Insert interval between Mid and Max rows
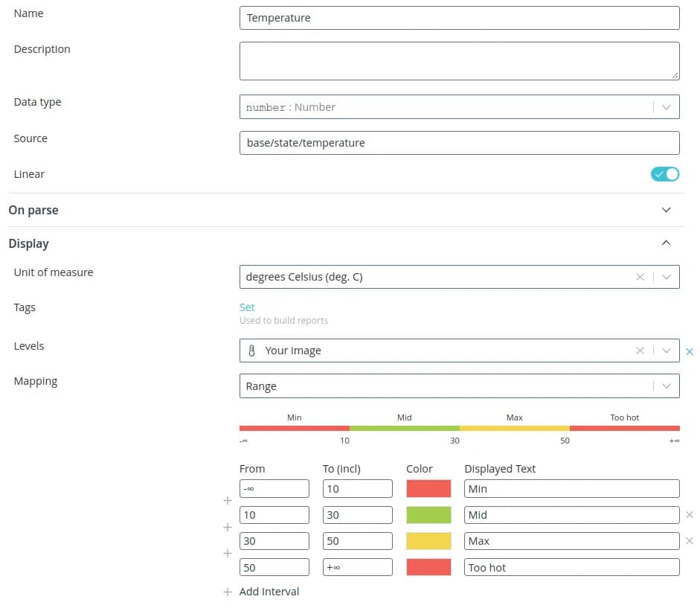Viewport: 700px width, 611px height. click(x=228, y=528)
